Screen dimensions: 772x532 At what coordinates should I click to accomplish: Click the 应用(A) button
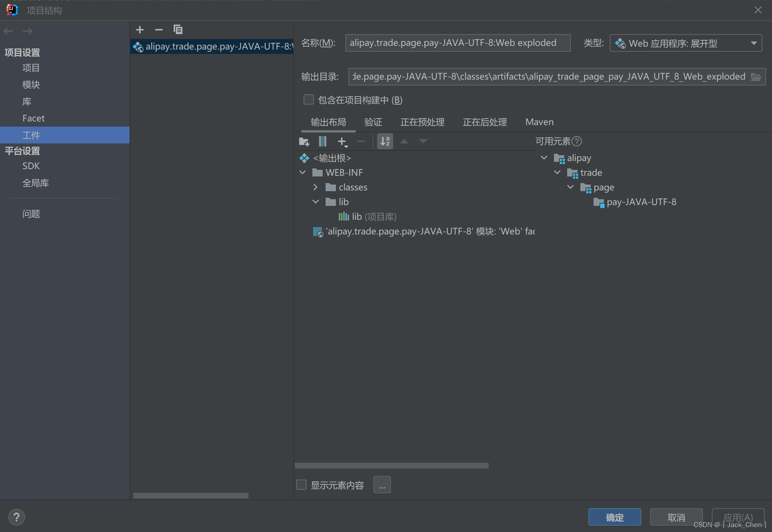click(738, 517)
